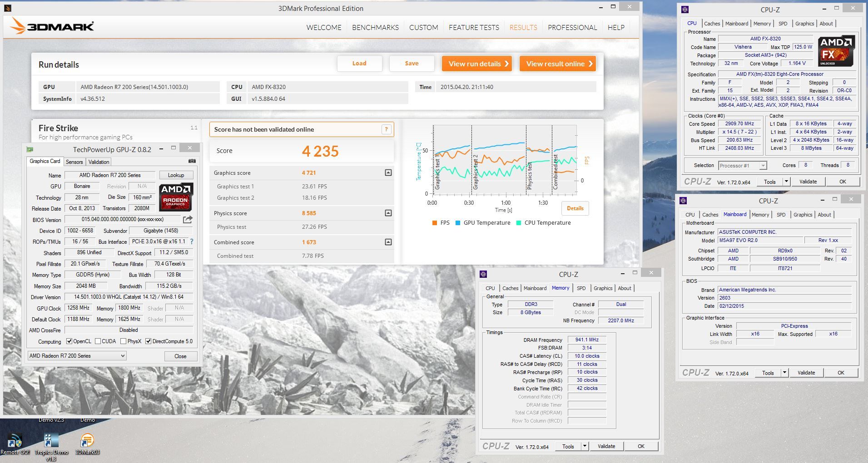Click the Core Speed value in CPU-Z
This screenshot has width=868, height=463.
click(739, 123)
